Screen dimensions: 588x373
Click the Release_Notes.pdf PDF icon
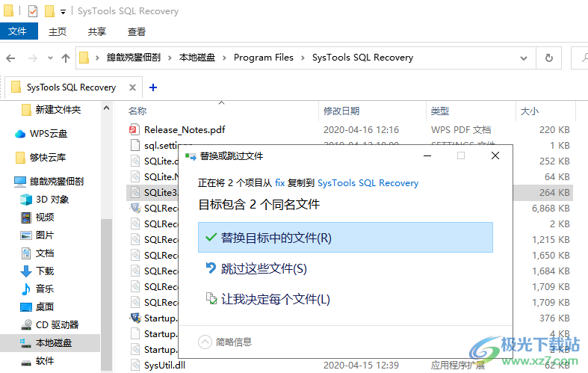coord(134,130)
